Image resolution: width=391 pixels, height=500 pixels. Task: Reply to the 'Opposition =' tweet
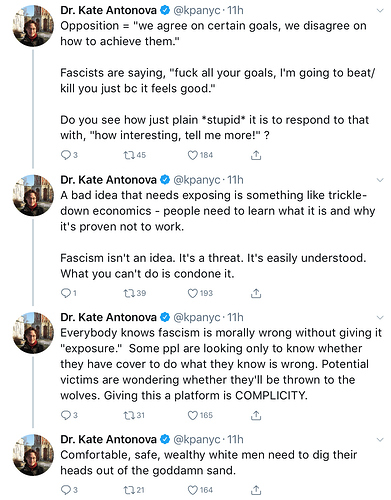pyautogui.click(x=65, y=155)
